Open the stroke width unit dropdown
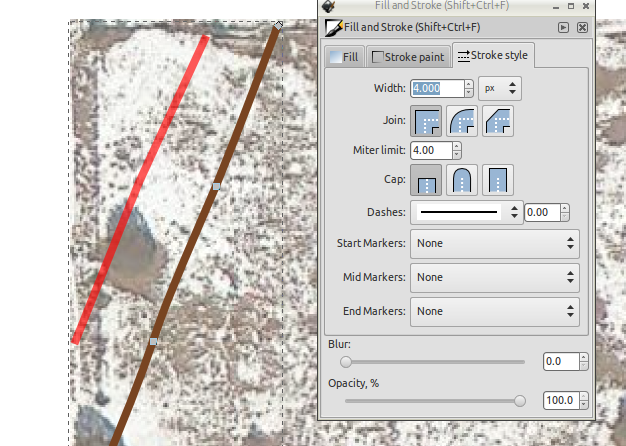The image size is (626, 446). click(x=499, y=88)
